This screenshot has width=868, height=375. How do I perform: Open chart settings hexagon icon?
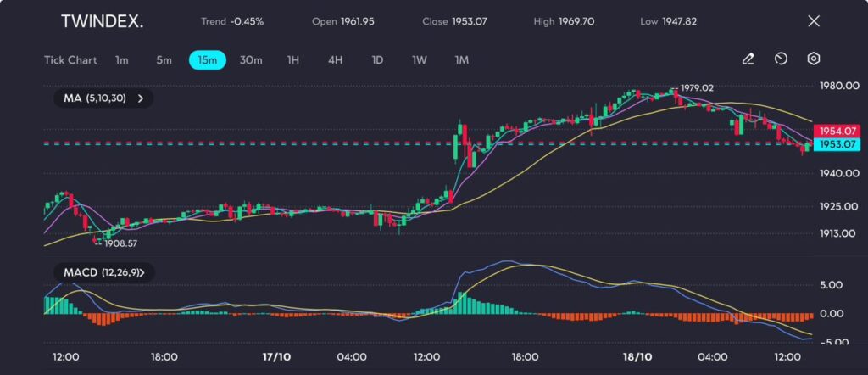click(813, 59)
